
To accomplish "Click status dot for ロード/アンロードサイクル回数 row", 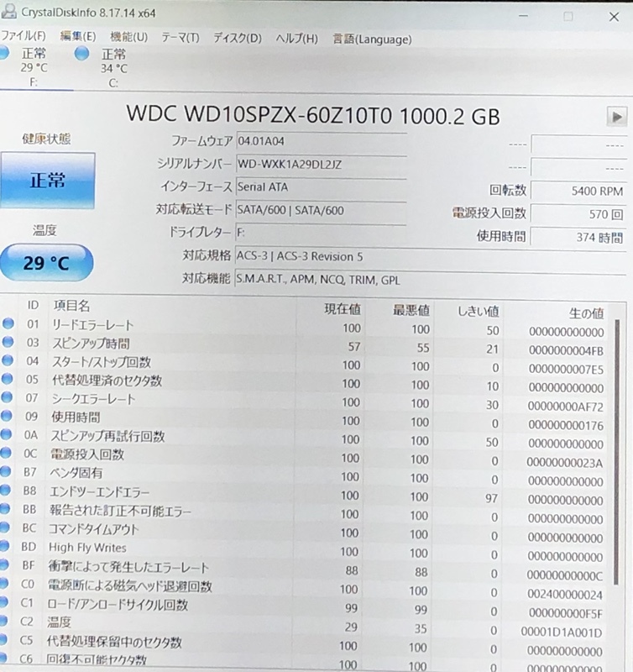I will tap(3, 602).
